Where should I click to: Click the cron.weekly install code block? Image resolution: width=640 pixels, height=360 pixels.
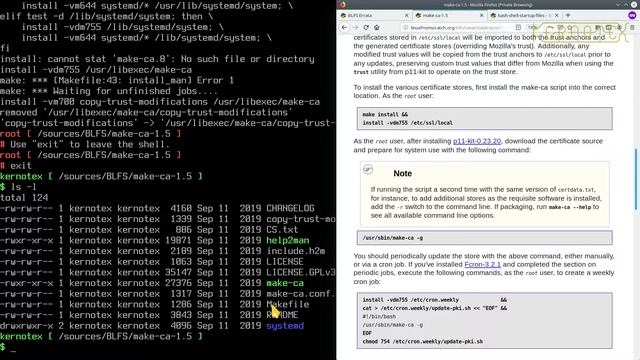coord(484,320)
